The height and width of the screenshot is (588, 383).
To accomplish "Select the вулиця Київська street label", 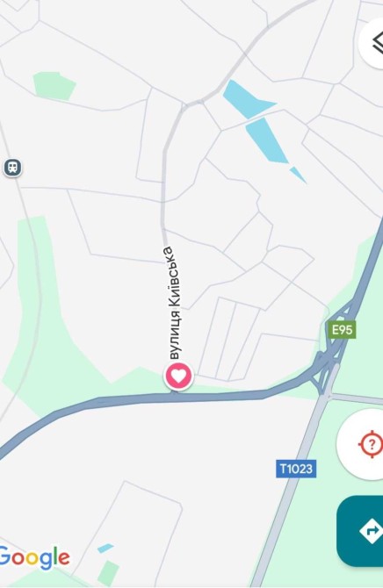I will coord(174,303).
